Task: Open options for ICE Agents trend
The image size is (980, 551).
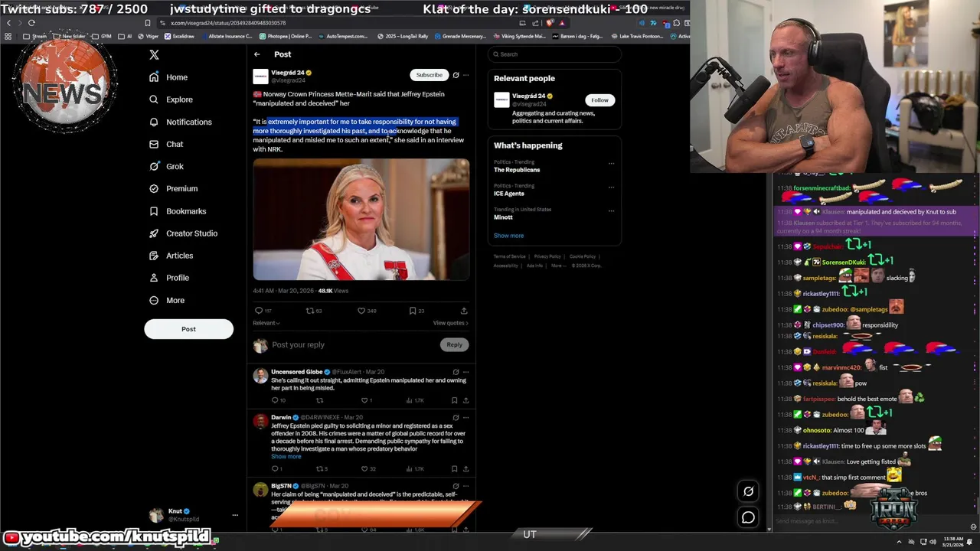Action: click(x=611, y=187)
